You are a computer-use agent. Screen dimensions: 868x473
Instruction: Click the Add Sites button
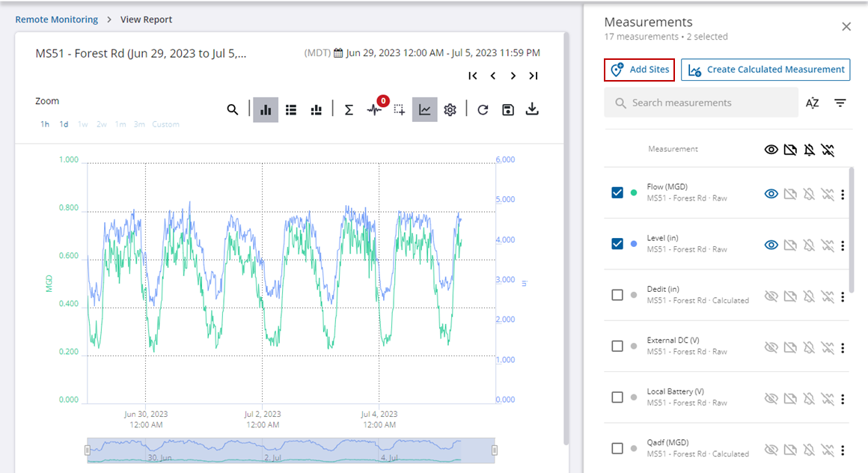640,70
